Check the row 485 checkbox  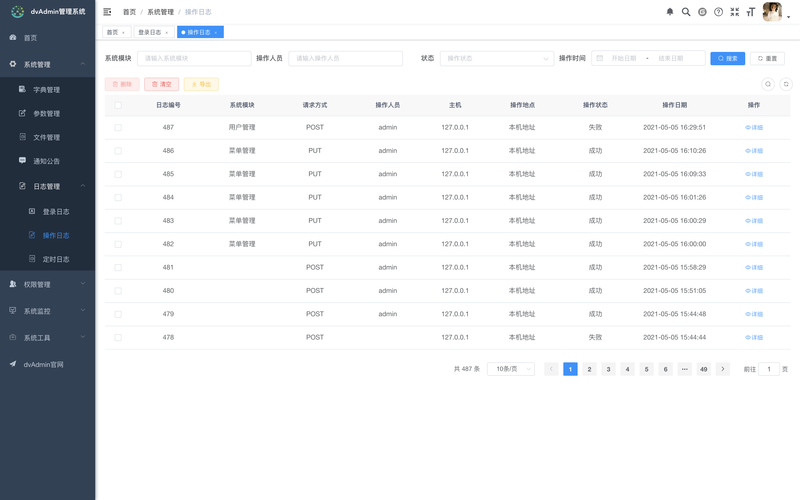coord(118,174)
